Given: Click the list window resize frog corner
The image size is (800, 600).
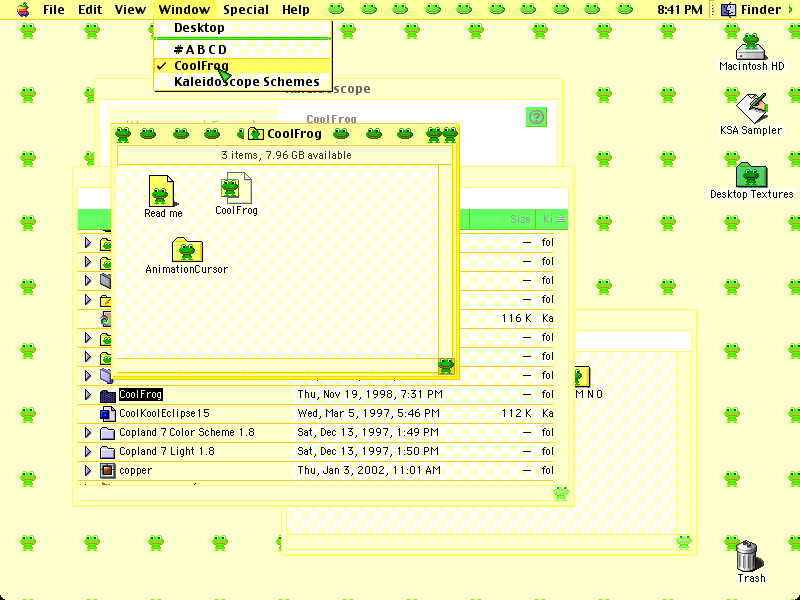Looking at the screenshot, I should coord(561,492).
